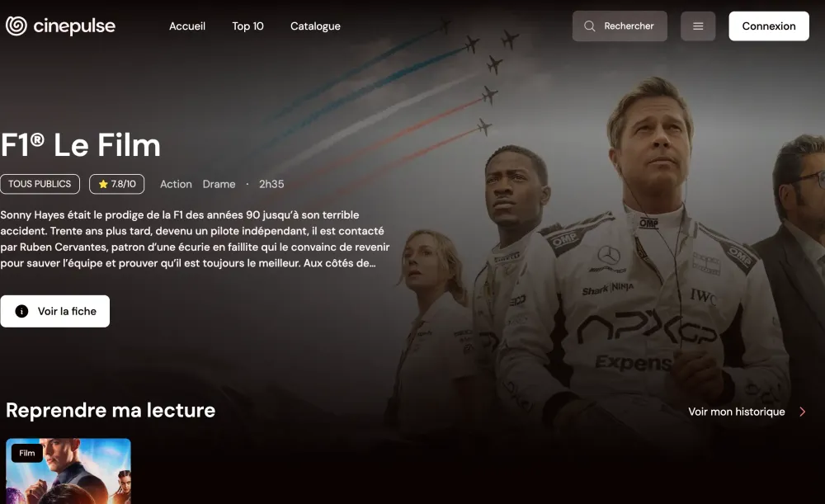Select the TOUS PUBLICS rating badge
Image resolution: width=825 pixels, height=504 pixels.
click(x=40, y=184)
